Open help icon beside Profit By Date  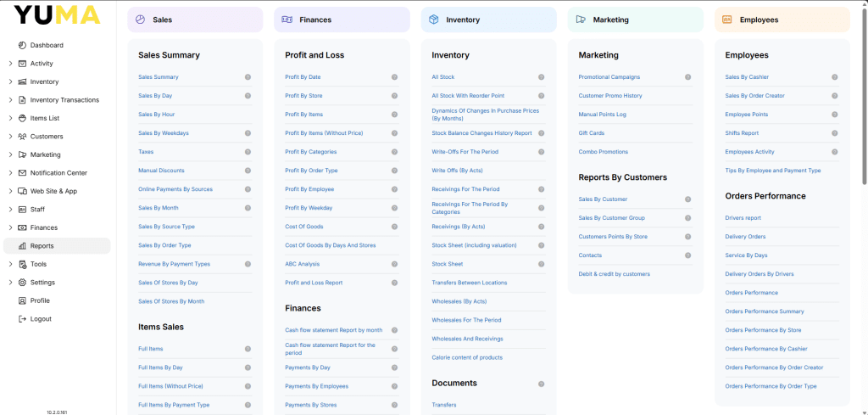point(395,77)
